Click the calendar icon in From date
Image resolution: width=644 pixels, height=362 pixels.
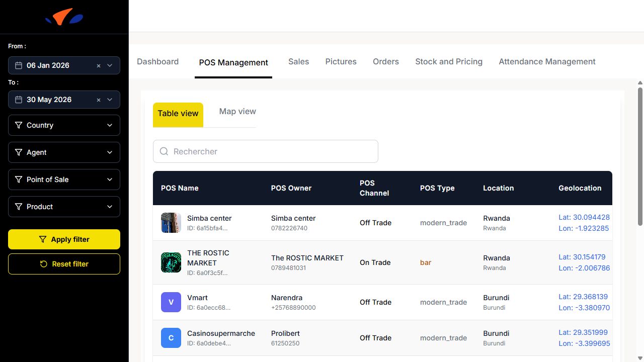point(19,65)
